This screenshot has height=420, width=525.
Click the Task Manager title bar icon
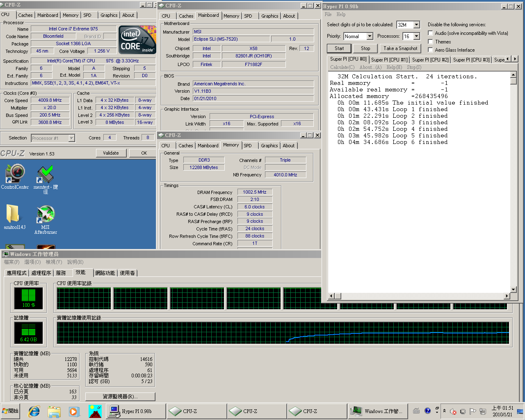point(6,254)
